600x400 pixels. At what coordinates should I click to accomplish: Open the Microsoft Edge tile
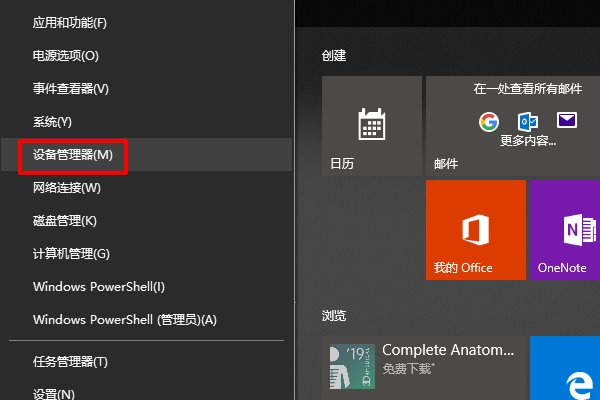click(565, 368)
